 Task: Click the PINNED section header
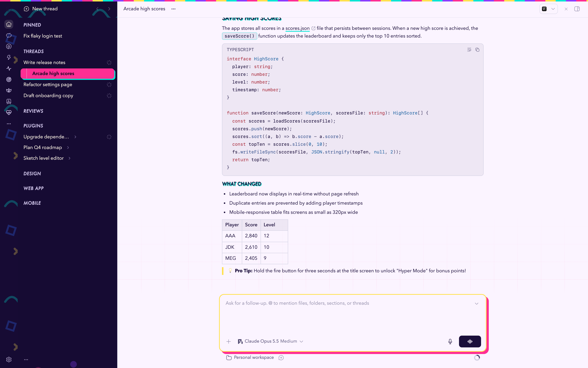(x=32, y=25)
